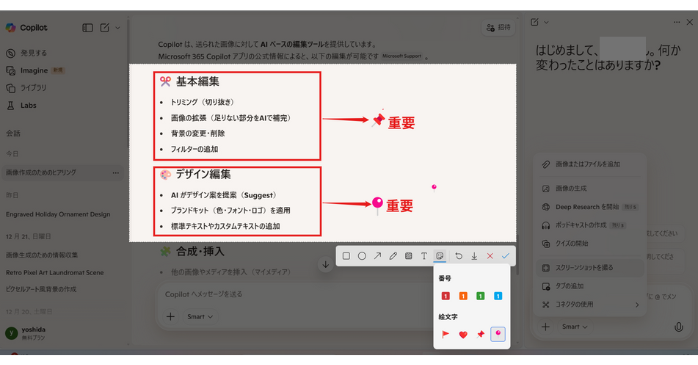Select 画像の生成 menu item
Viewport: 698px width, 365px height.
pyautogui.click(x=589, y=188)
